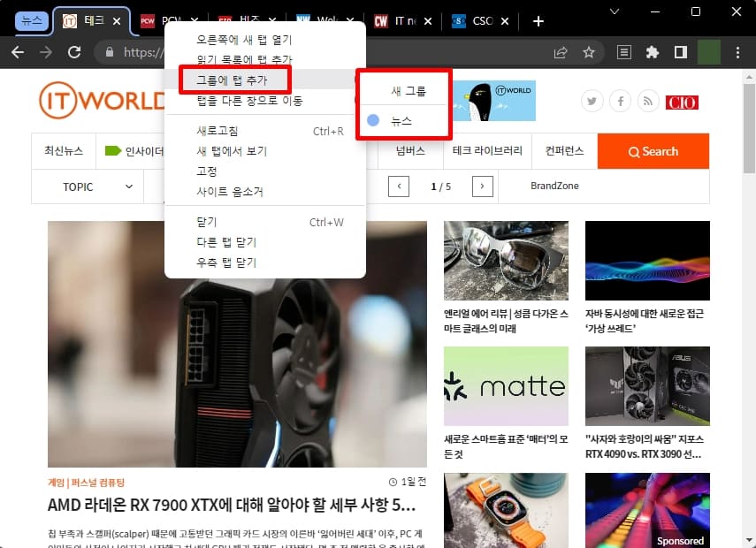
Task: Select 고정 to pin the tab
Action: [265, 171]
